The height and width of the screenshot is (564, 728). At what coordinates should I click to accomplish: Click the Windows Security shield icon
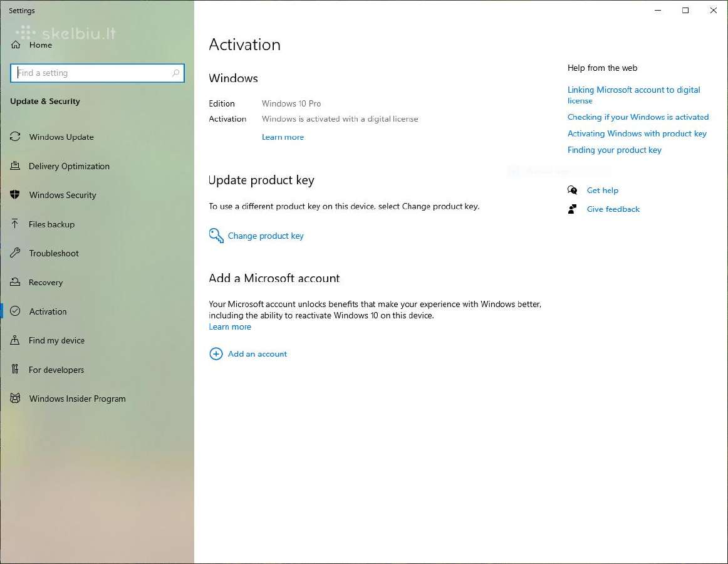point(15,195)
